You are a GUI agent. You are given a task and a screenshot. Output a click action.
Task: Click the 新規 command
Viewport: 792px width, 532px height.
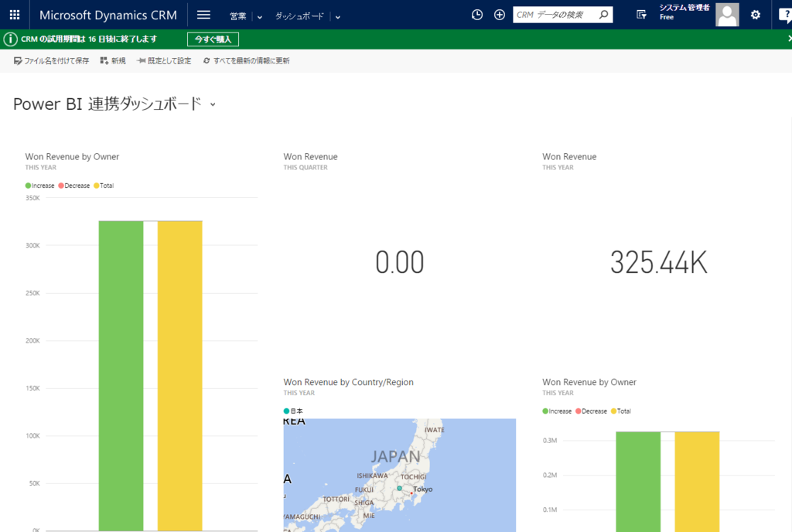pyautogui.click(x=113, y=60)
